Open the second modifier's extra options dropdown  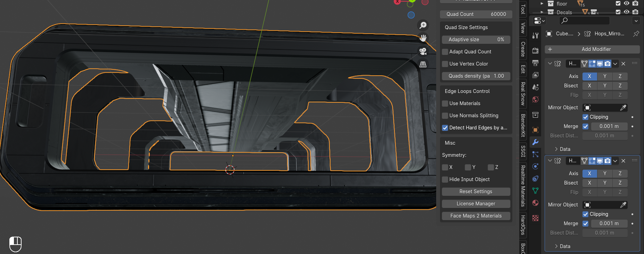coord(615,161)
